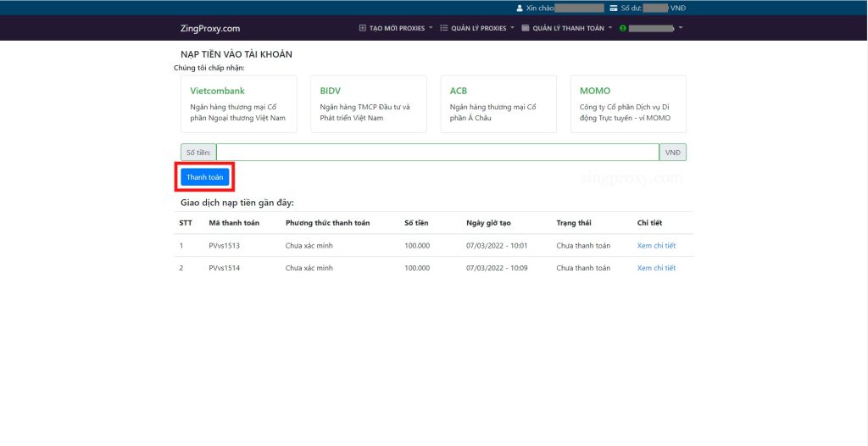Click the user profile icon beside Xin chào
868x446 pixels.
pos(520,8)
